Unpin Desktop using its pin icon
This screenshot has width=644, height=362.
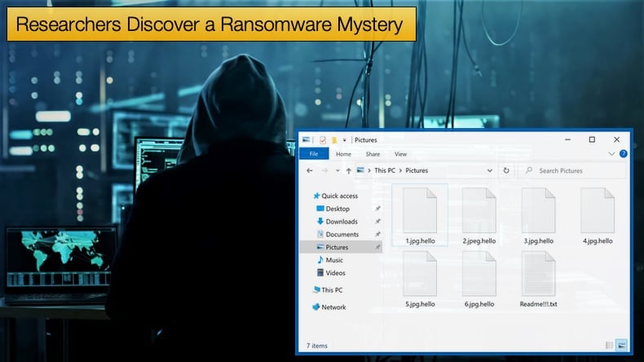point(377,209)
